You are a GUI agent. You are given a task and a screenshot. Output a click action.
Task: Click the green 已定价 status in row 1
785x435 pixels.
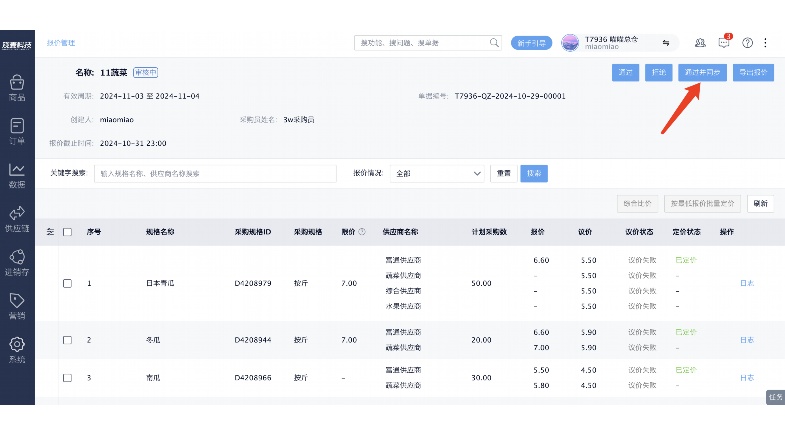click(686, 260)
